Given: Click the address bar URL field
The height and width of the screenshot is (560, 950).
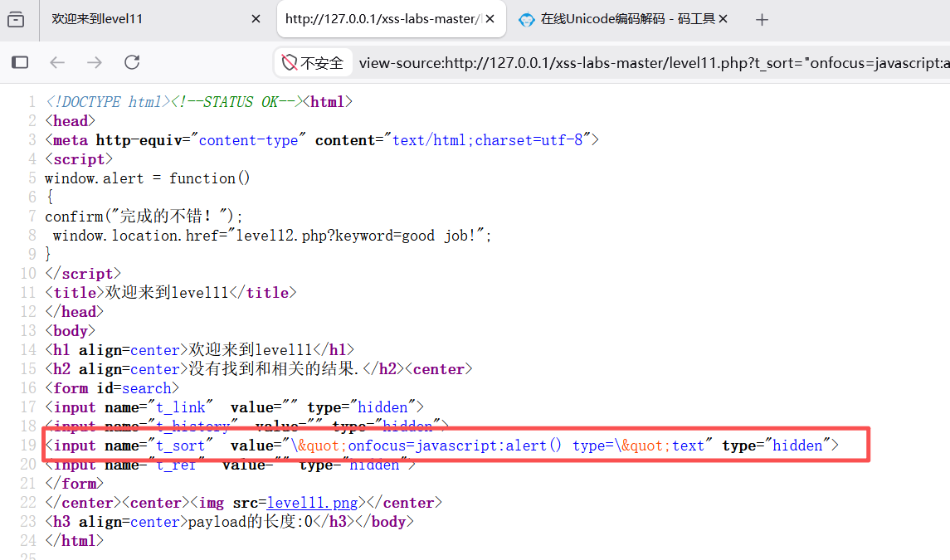Looking at the screenshot, I should point(655,63).
